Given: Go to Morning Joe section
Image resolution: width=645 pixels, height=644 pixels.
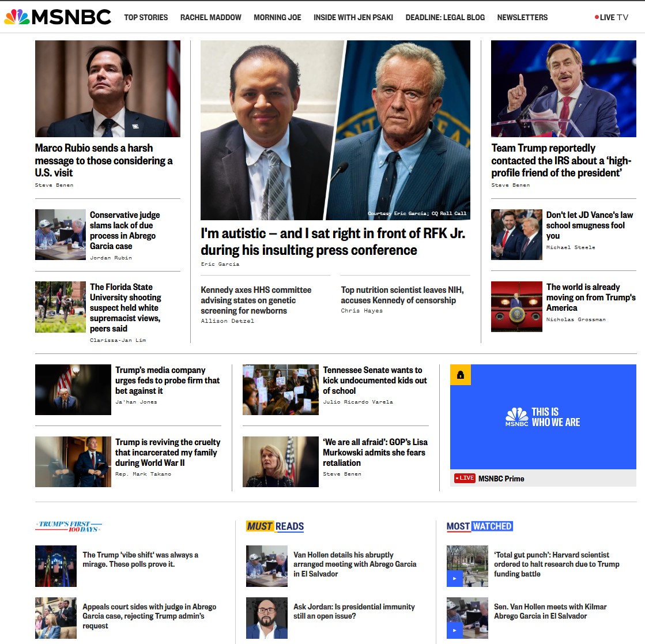Looking at the screenshot, I should pyautogui.click(x=277, y=17).
